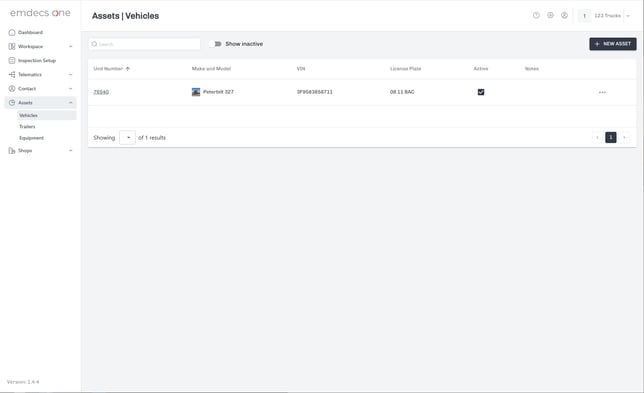Click the Version label at bottom left
The image size is (644, 393).
pyautogui.click(x=23, y=382)
